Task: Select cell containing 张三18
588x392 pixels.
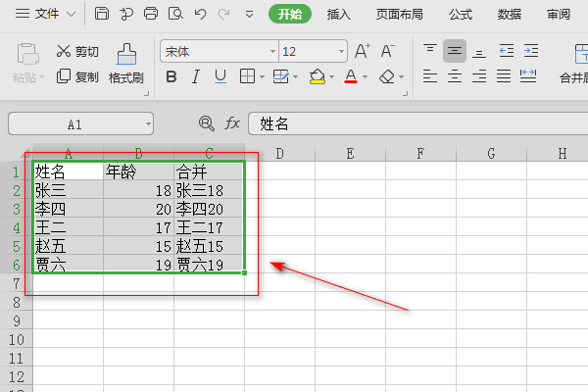Action: coord(209,190)
